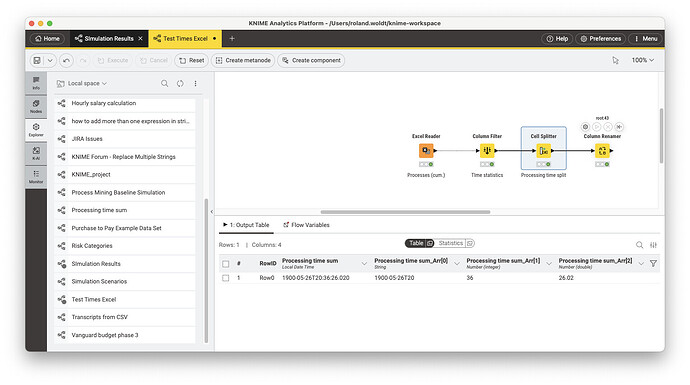
Task: Open explorer more options menu
Action: 195,83
